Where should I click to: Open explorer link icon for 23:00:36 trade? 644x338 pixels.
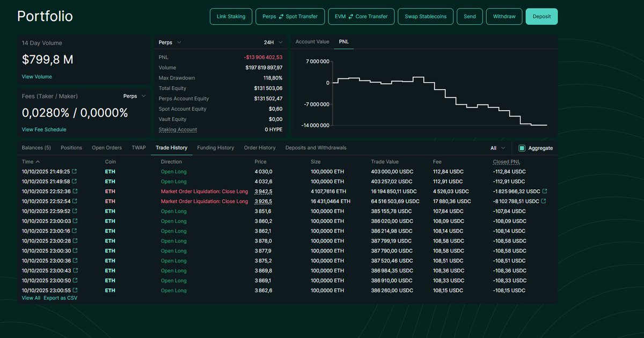tap(75, 261)
